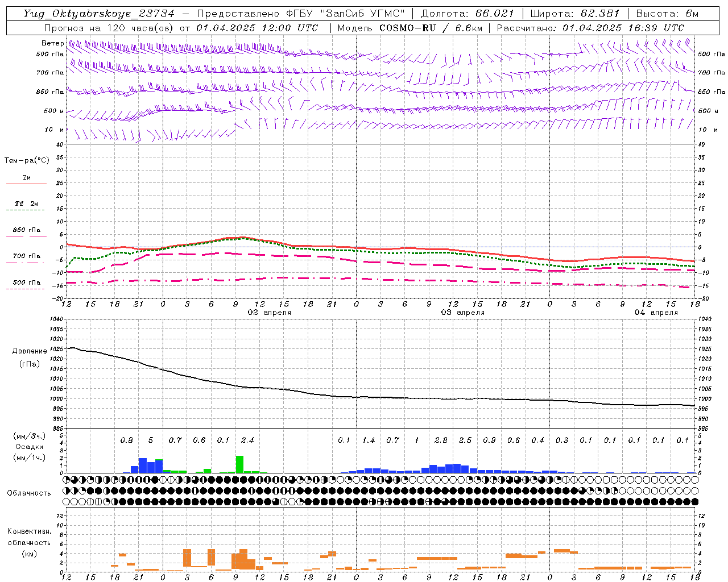Click the Облачность cloudiness label
This screenshot has height=582, width=728.
click(29, 493)
